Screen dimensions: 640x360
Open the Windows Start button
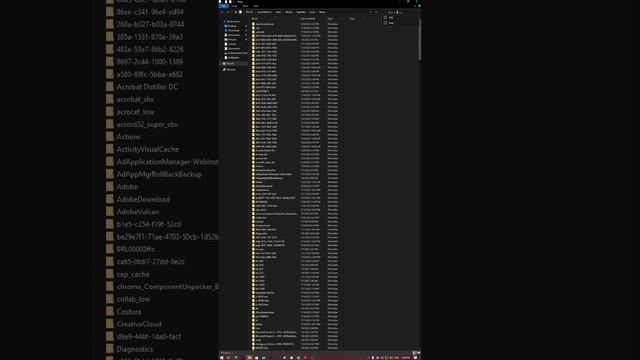click(222, 358)
